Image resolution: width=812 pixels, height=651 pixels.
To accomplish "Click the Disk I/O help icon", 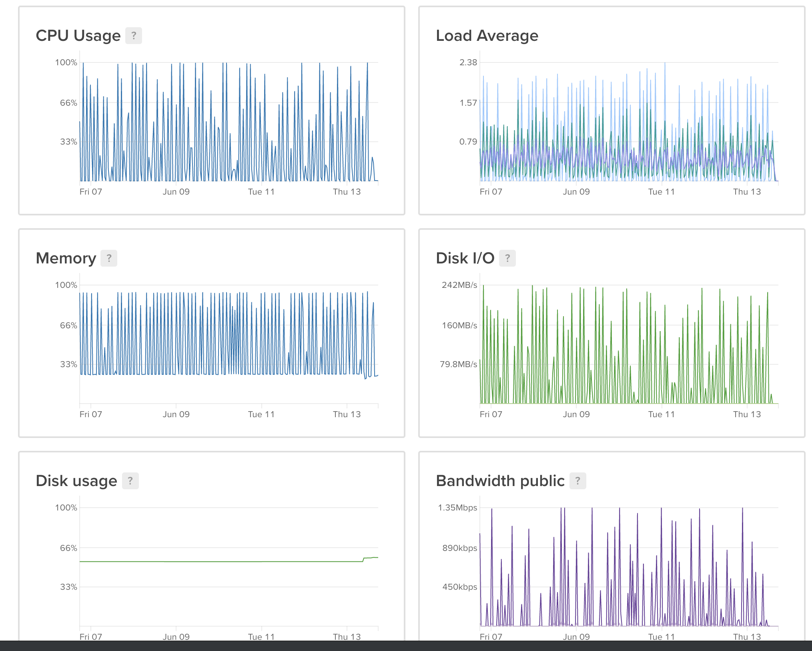I will [507, 258].
